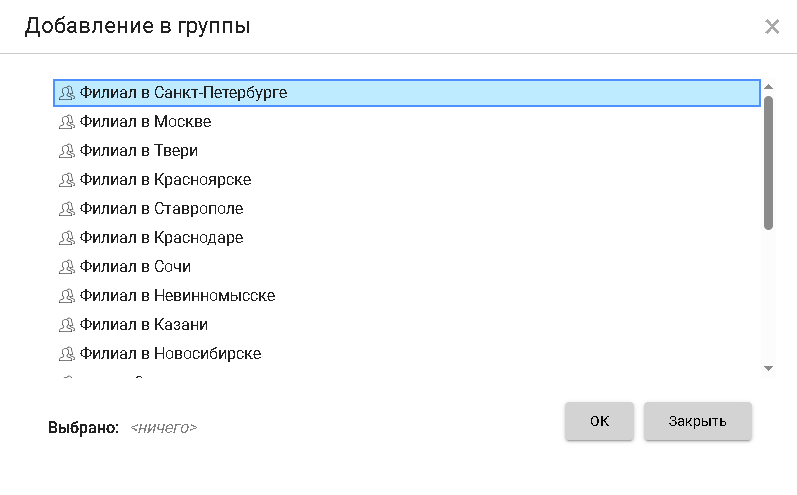
Task: Select the row Филиал в Казани
Action: tap(407, 325)
